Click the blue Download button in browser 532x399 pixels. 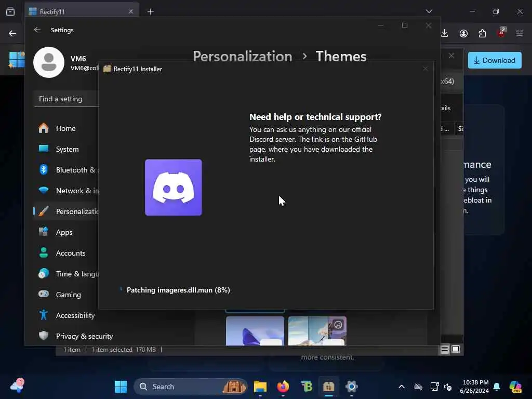click(495, 60)
